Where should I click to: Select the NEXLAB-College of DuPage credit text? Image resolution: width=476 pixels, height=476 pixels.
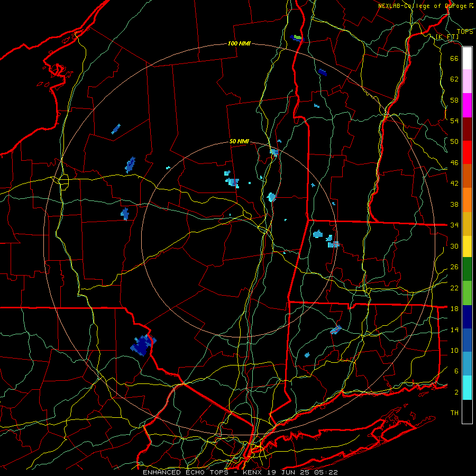(425, 6)
